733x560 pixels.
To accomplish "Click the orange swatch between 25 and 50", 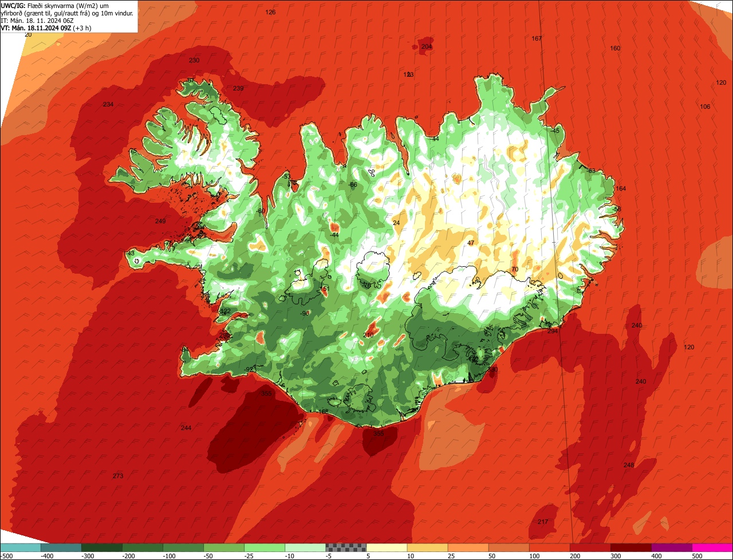I will coord(468,547).
